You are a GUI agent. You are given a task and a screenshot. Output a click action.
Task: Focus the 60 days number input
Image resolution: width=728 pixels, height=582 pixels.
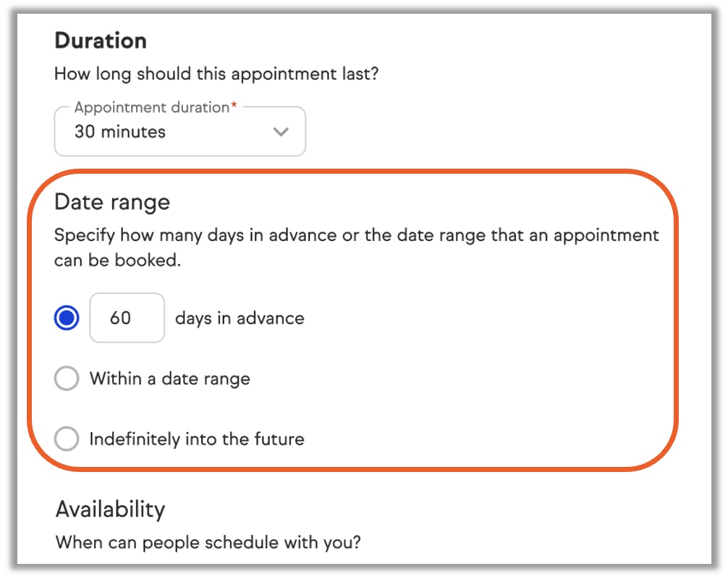(127, 318)
